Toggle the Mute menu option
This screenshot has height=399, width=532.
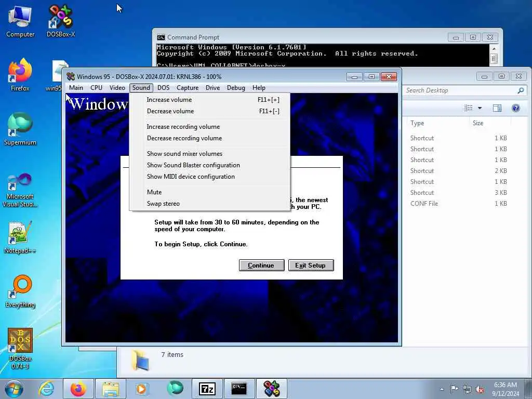(x=210, y=192)
